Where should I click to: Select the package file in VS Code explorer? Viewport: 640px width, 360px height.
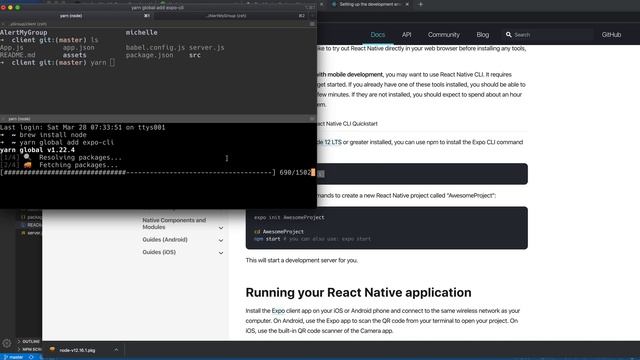(x=31, y=217)
